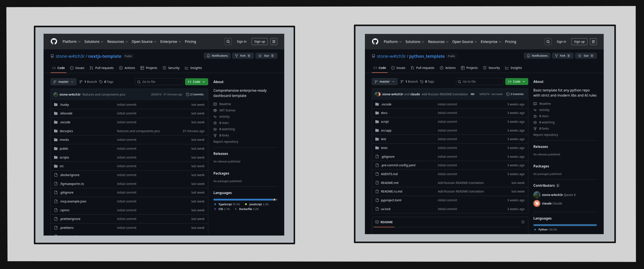This screenshot has width=644, height=269.
Task: Open claude contributor avatar
Action: [x=536, y=204]
